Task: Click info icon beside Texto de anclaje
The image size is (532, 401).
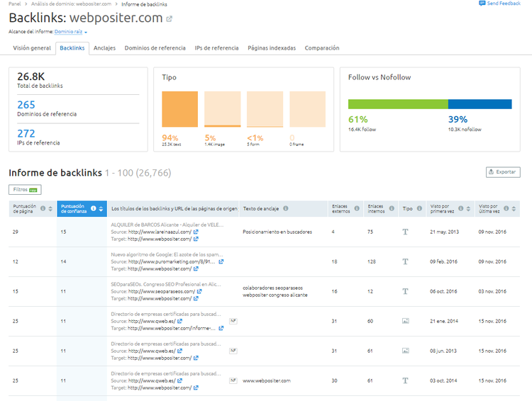Action: coord(286,208)
